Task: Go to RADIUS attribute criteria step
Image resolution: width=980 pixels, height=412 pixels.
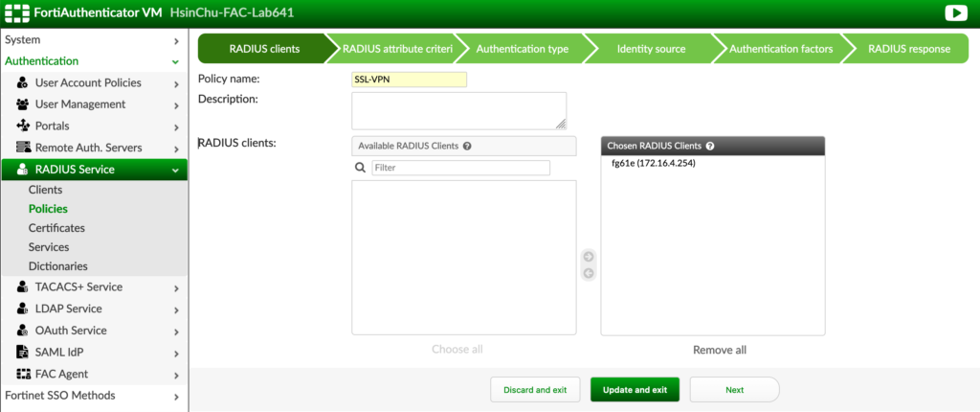Action: (x=397, y=49)
